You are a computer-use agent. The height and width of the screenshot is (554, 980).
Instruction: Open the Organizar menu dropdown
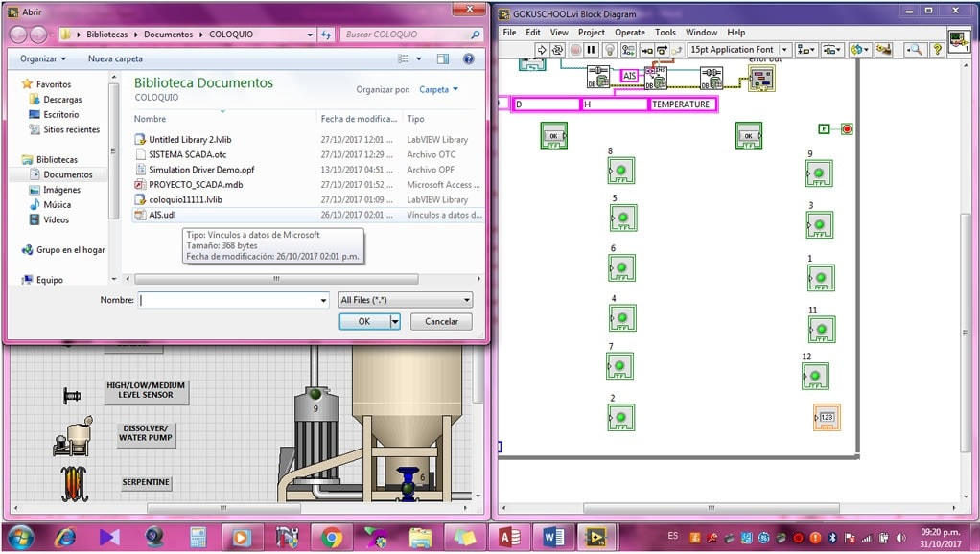(x=42, y=58)
